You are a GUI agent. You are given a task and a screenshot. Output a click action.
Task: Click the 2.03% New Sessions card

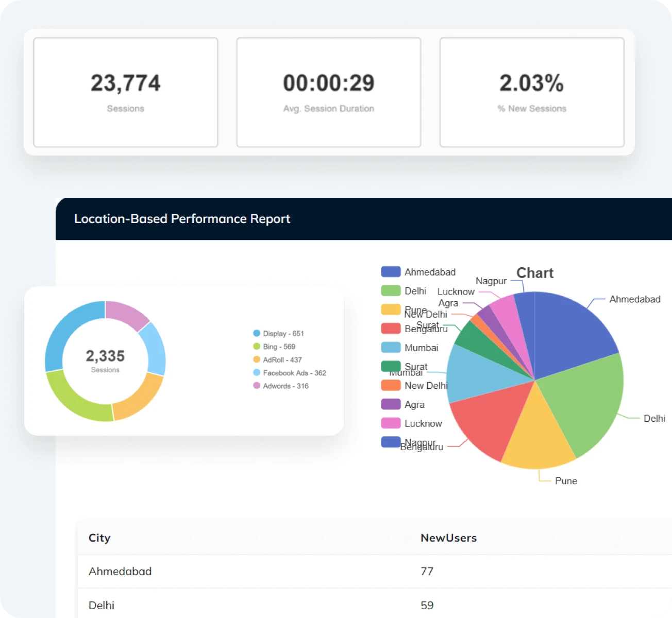click(532, 92)
